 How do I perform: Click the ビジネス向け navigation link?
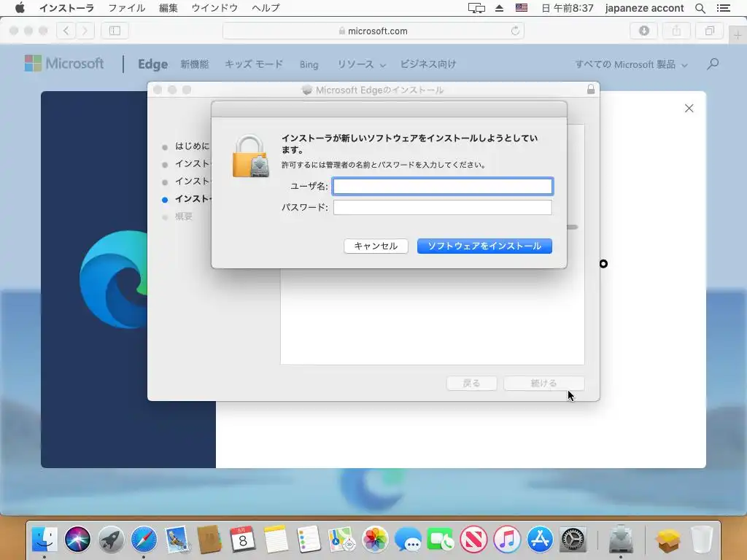[427, 64]
